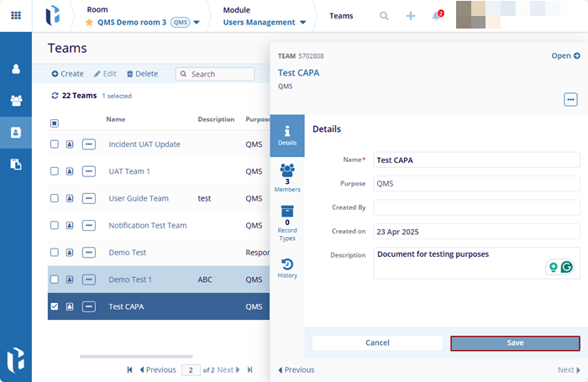
Task: Expand the QMS Demo room 3 dropdown
Action: pyautogui.click(x=197, y=23)
